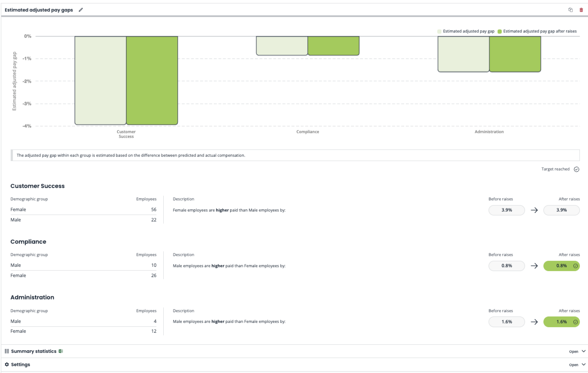The width and height of the screenshot is (588, 373).
Task: Expand Settings section with Open chevron
Action: [x=583, y=364]
